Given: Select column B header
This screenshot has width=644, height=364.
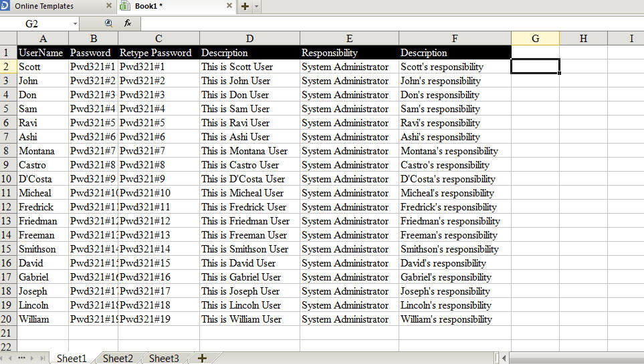Looking at the screenshot, I should (x=93, y=39).
